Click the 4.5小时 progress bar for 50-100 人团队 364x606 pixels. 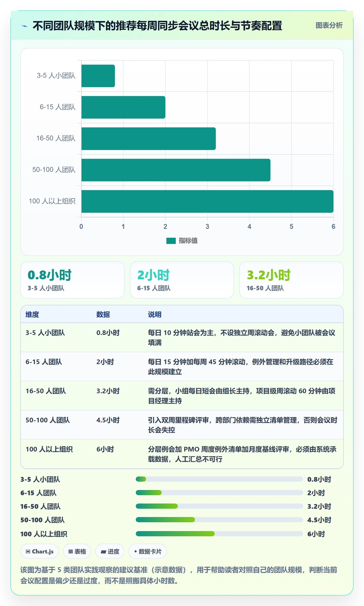(x=219, y=520)
